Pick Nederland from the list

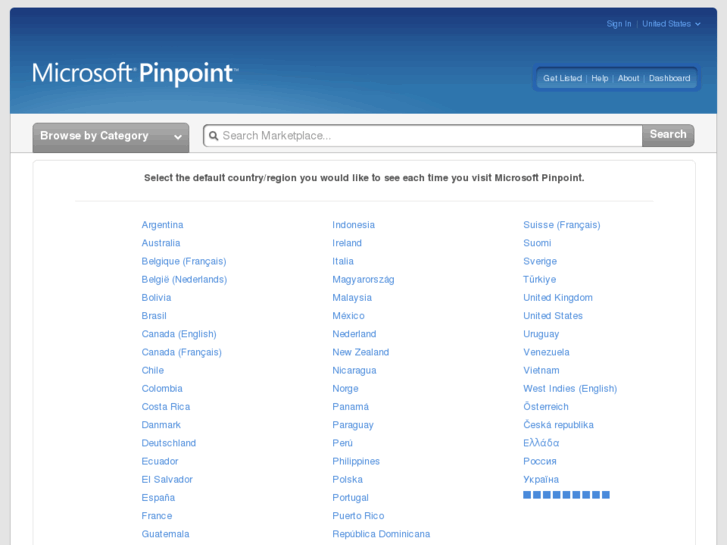354,334
